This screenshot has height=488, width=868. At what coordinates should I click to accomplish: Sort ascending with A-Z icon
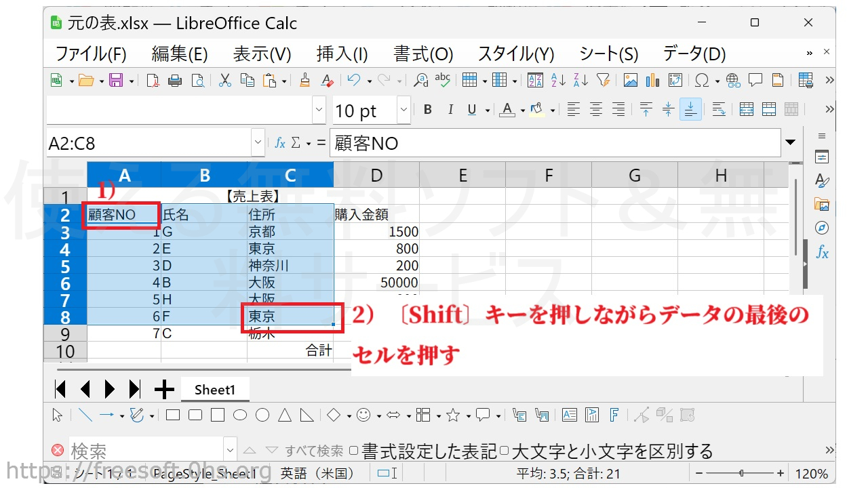tap(558, 81)
